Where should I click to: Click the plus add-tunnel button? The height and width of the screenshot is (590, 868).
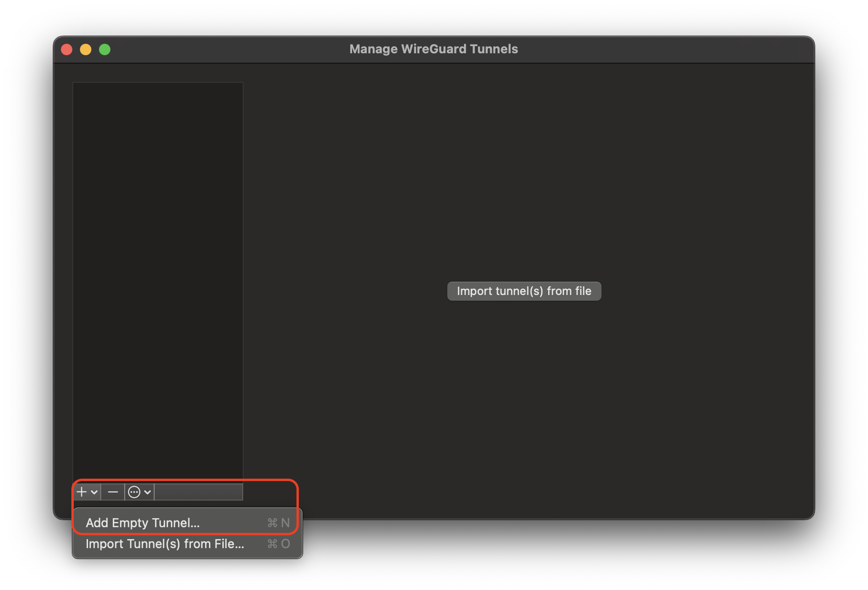[87, 492]
